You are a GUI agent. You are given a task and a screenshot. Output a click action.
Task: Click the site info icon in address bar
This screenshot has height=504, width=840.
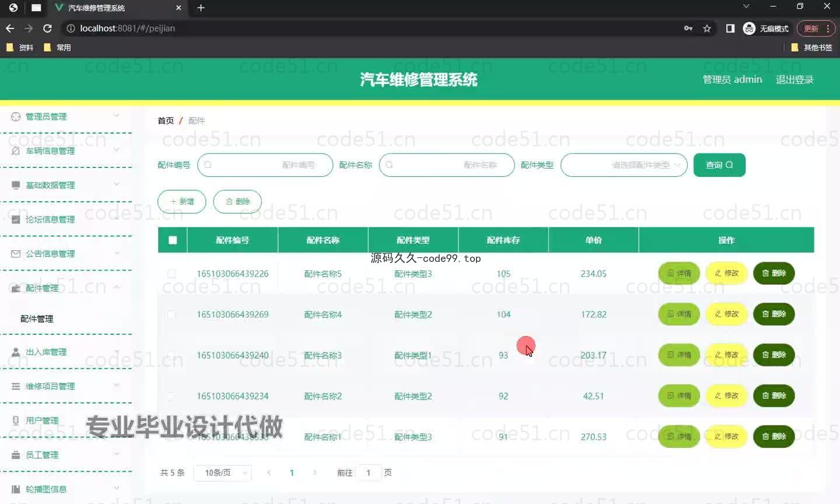71,28
